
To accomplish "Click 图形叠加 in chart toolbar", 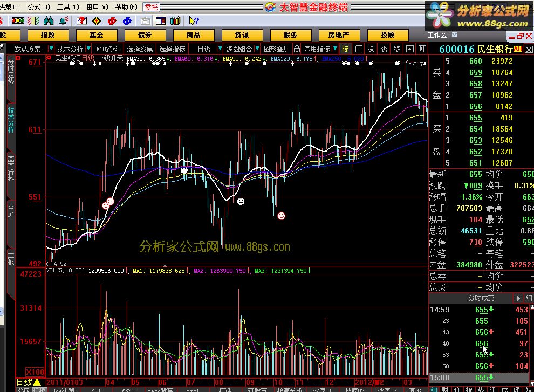I will point(277,49).
